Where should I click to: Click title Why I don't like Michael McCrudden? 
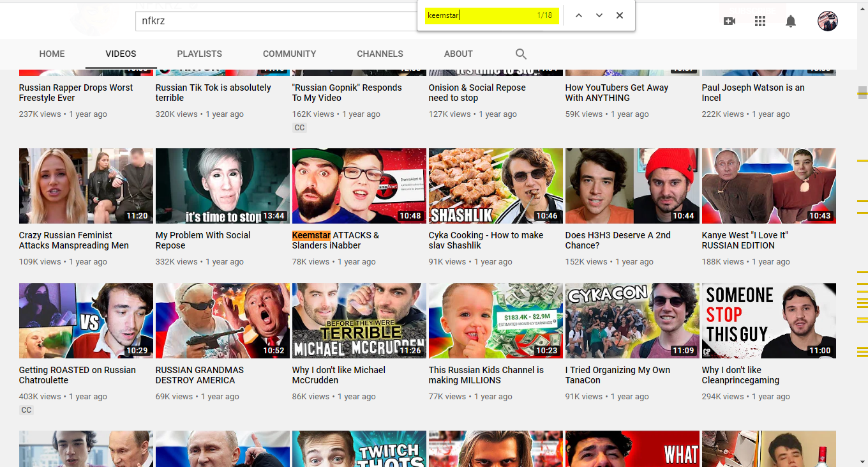[x=339, y=375]
